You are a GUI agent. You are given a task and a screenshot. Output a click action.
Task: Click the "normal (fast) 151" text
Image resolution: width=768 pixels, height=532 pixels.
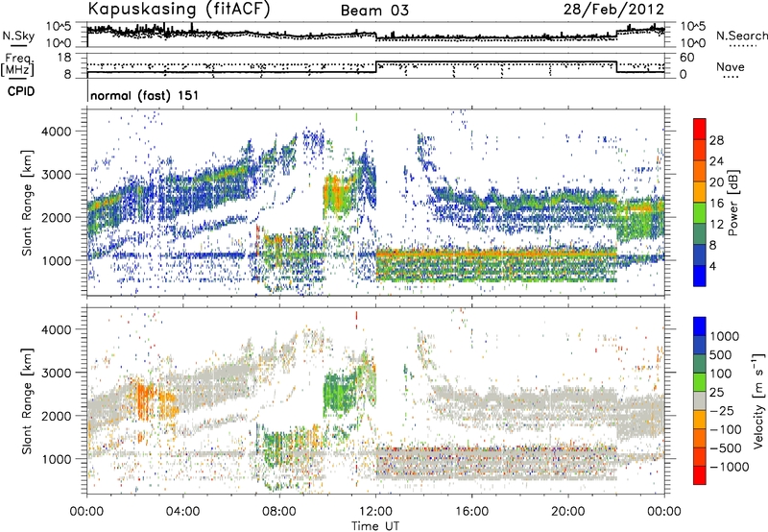click(x=145, y=95)
